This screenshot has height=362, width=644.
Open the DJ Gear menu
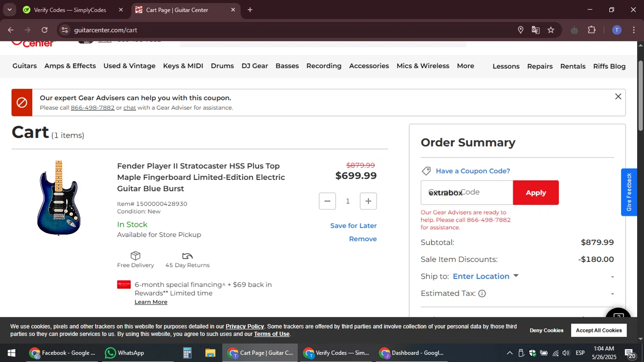pos(255,66)
